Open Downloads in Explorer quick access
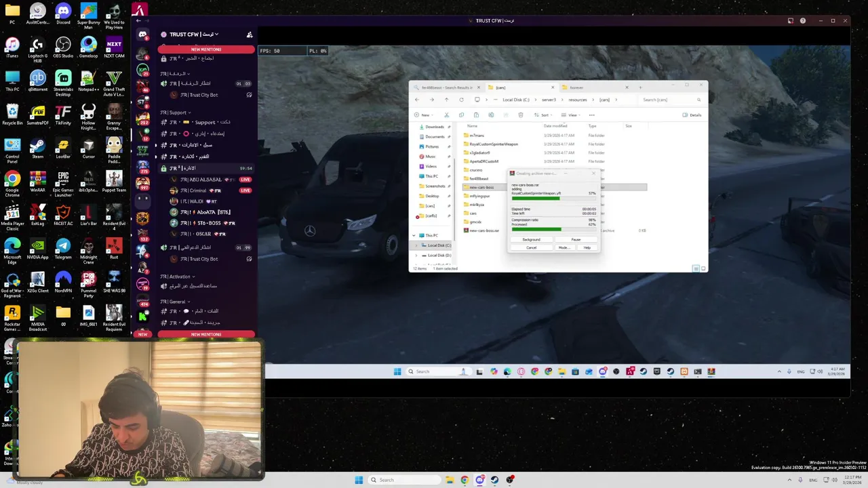Screen dimensions: 868x488 (x=434, y=127)
